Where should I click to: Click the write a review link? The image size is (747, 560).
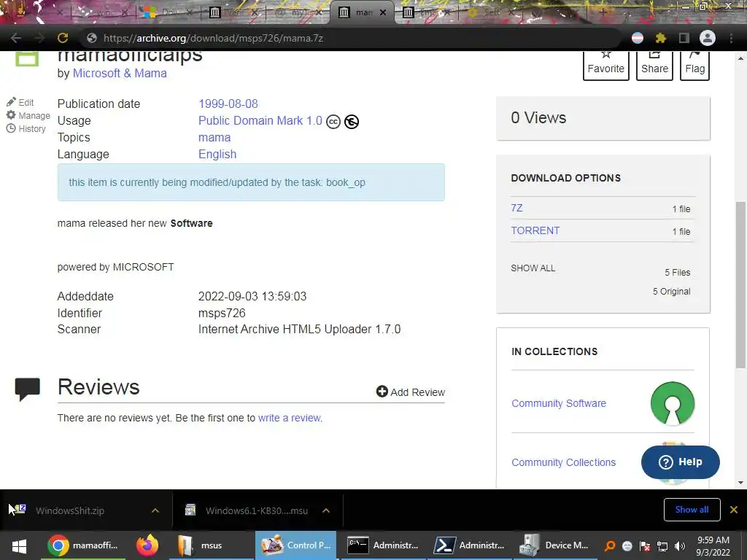[x=289, y=418]
